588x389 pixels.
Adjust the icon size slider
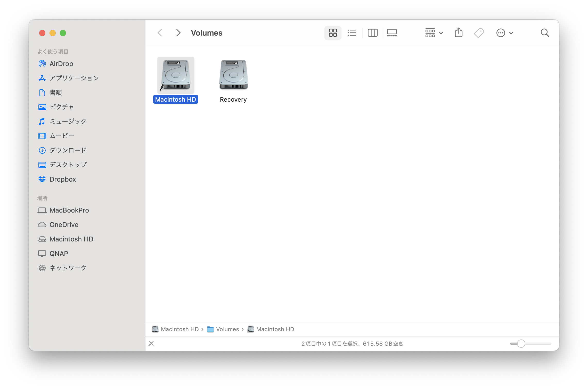coord(521,344)
